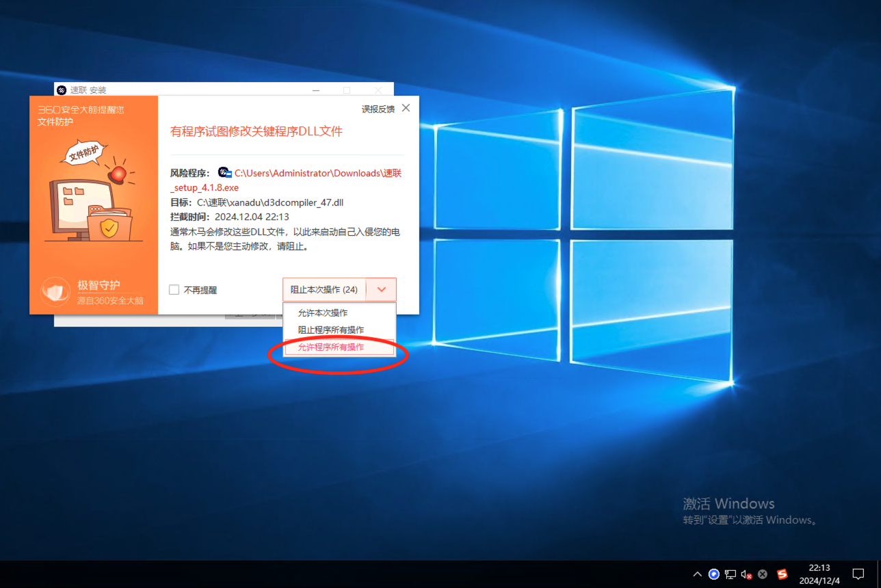Show hidden system tray icons
This screenshot has height=588, width=881.
tap(697, 574)
